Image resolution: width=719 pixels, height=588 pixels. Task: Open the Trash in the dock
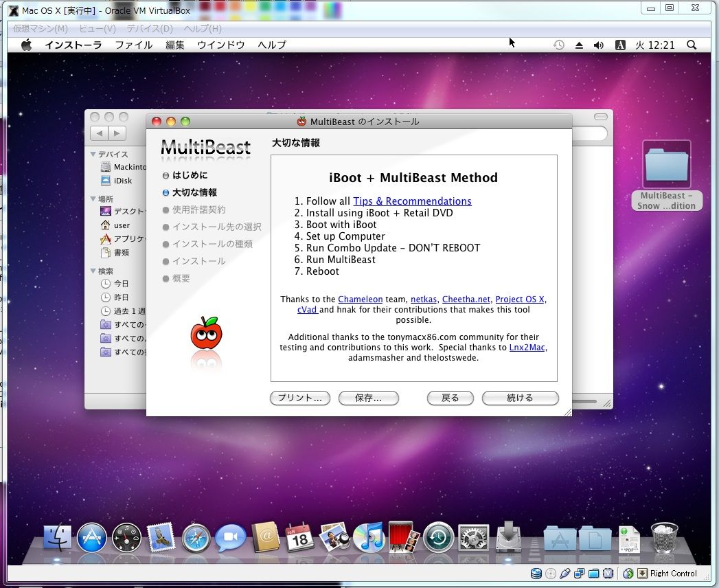664,537
